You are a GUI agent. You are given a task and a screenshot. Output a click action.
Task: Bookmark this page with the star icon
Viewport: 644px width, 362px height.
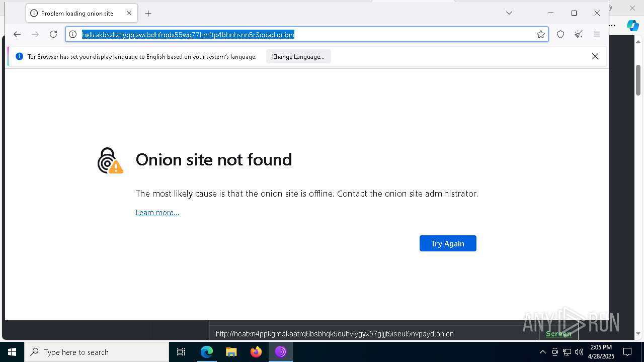[541, 34]
